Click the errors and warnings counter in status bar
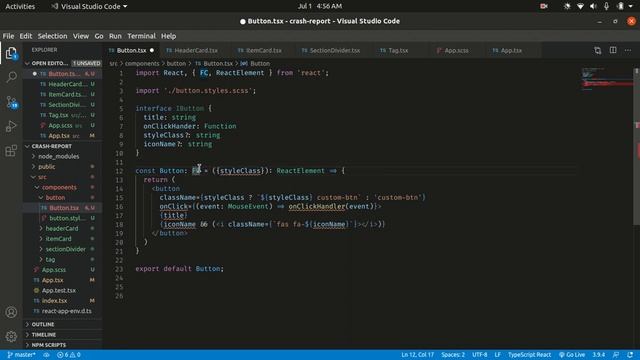This screenshot has height=360, width=640. click(x=69, y=355)
